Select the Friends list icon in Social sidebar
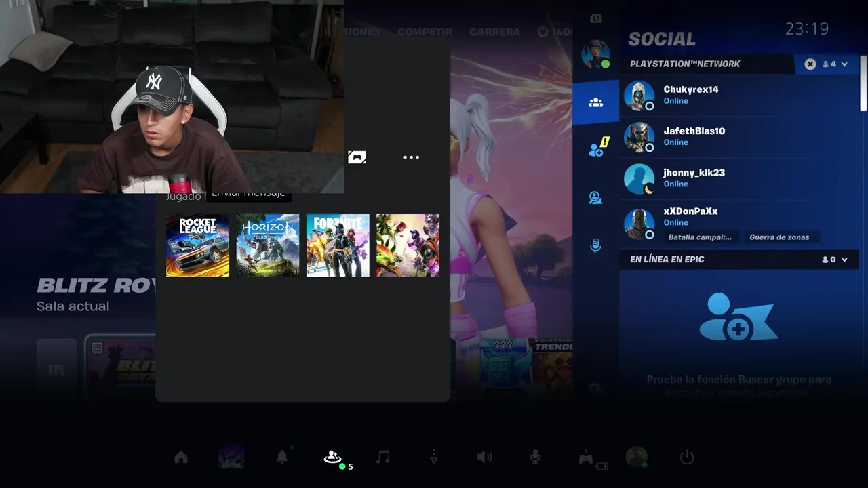The width and height of the screenshot is (868, 488). [595, 103]
